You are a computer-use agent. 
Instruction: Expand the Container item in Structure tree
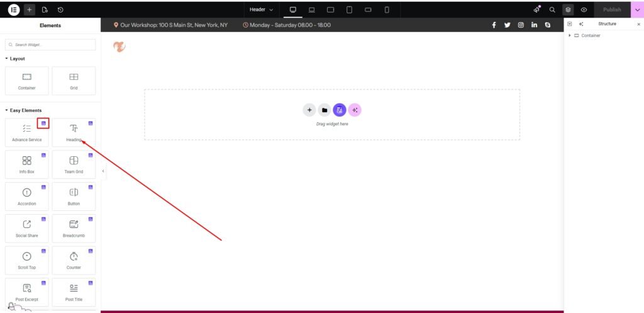pyautogui.click(x=570, y=35)
